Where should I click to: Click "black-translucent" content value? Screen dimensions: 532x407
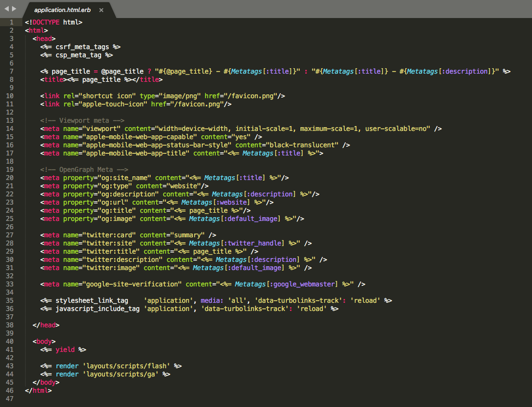point(302,145)
